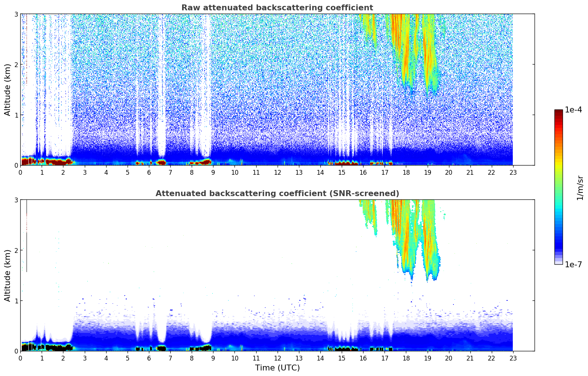The width and height of the screenshot is (588, 376).
Task: Click the '1e-7' colorbar minimum label
Action: pos(573,265)
